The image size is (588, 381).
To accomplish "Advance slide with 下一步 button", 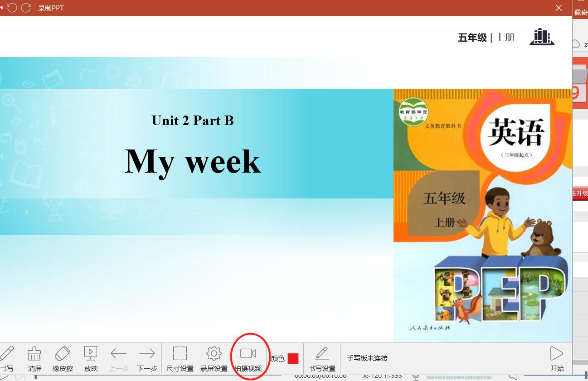I will pyautogui.click(x=146, y=358).
